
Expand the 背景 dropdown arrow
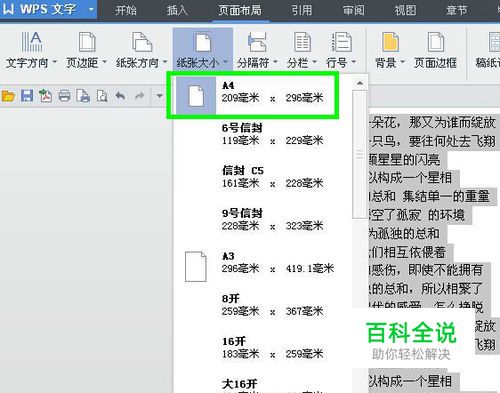(402, 62)
